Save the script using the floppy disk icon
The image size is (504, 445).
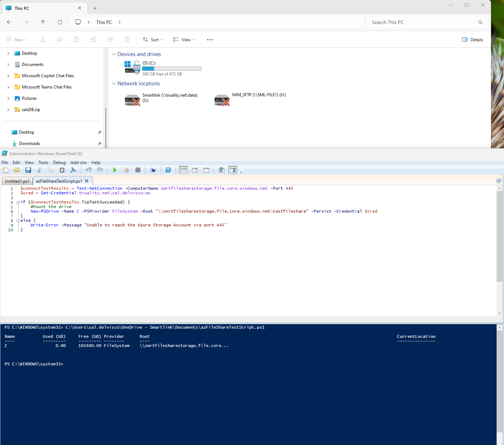click(x=28, y=170)
